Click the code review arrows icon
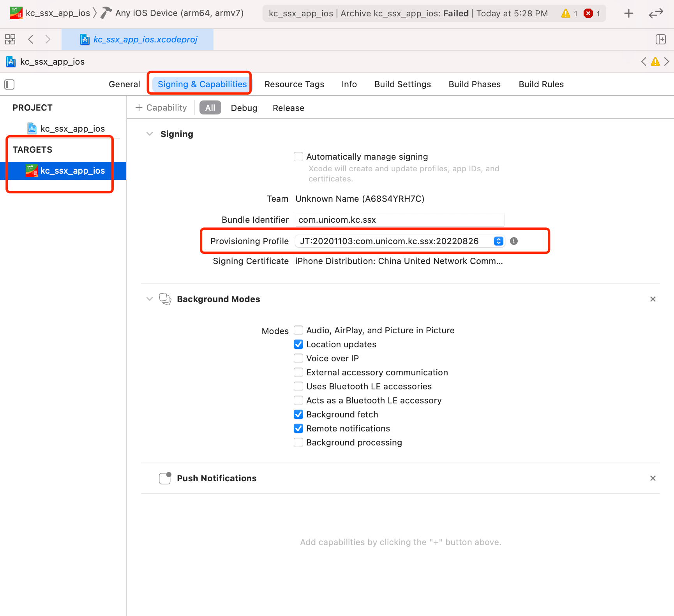 click(x=656, y=14)
